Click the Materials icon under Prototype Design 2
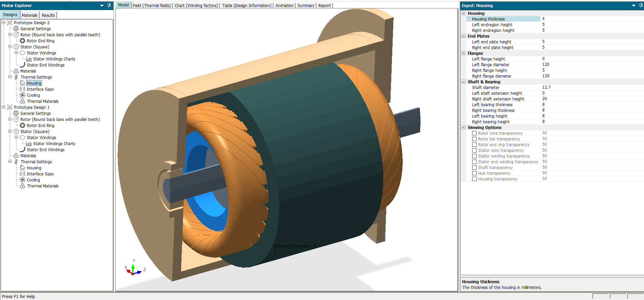The image size is (644, 300). pos(16,71)
